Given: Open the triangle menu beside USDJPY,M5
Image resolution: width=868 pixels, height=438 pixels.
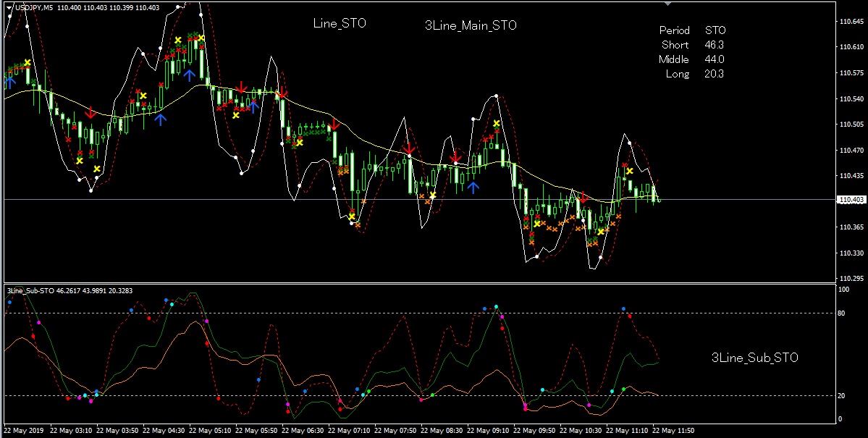Looking at the screenshot, I should pyautogui.click(x=9, y=8).
